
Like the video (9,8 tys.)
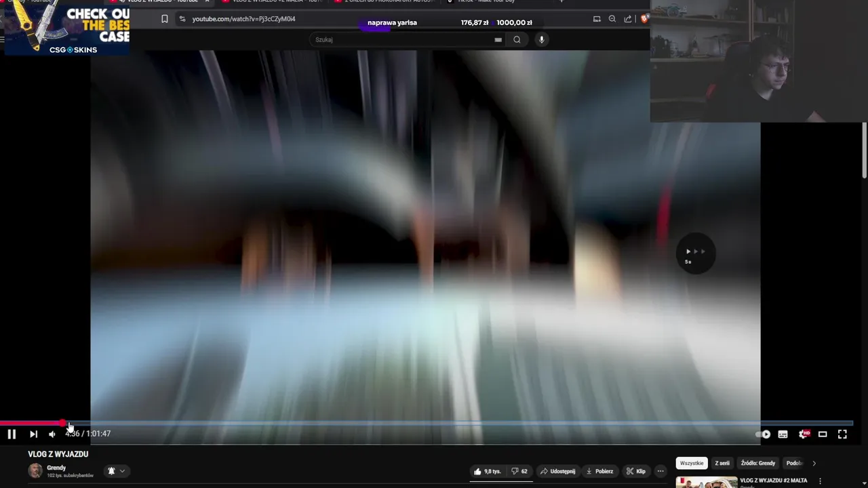click(x=487, y=471)
